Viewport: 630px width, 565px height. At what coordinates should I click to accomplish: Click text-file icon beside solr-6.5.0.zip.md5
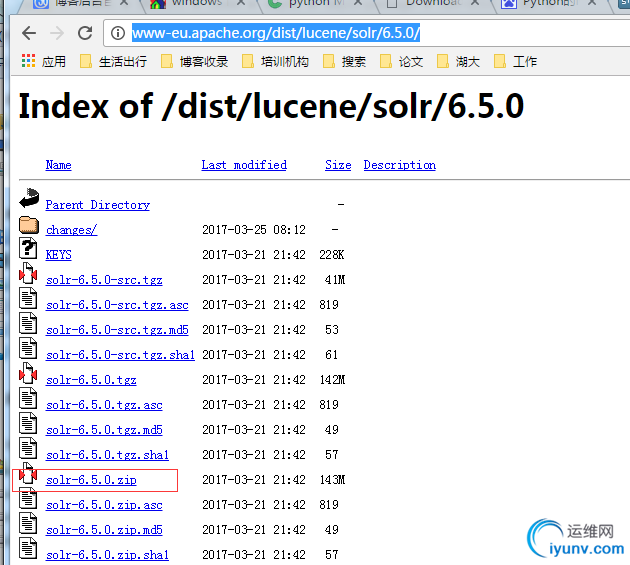(28, 523)
